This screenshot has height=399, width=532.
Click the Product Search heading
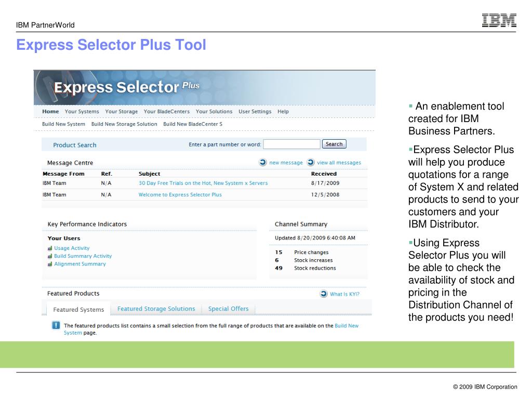[75, 145]
